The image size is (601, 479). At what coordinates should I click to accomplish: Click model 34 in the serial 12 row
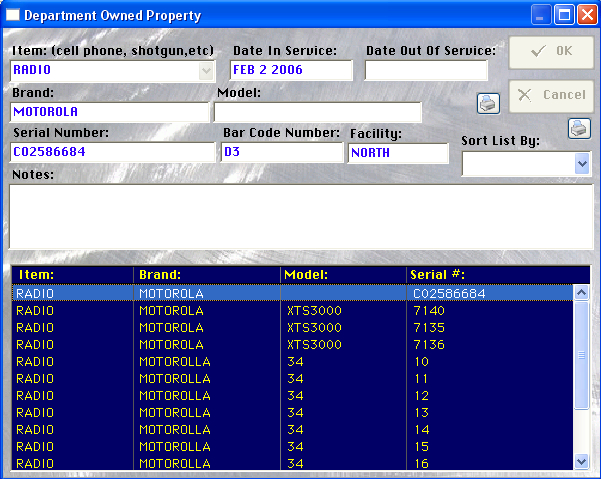click(x=295, y=395)
